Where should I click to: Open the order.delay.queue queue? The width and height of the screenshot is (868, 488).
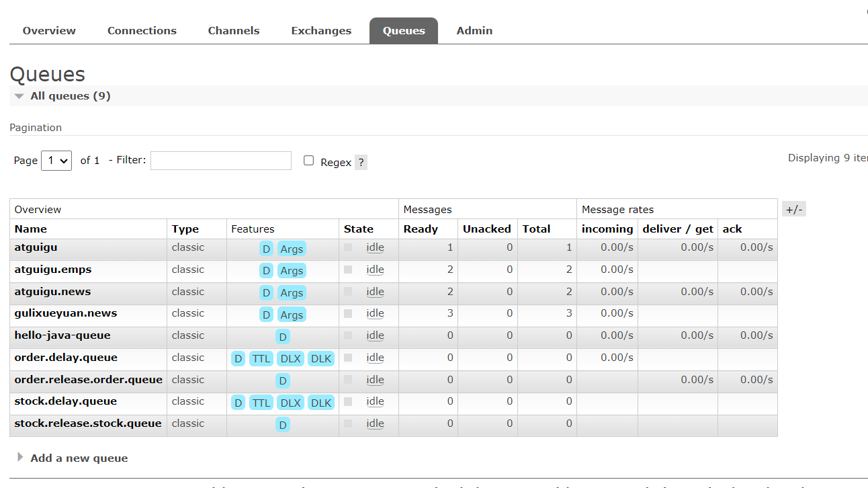[x=66, y=358]
